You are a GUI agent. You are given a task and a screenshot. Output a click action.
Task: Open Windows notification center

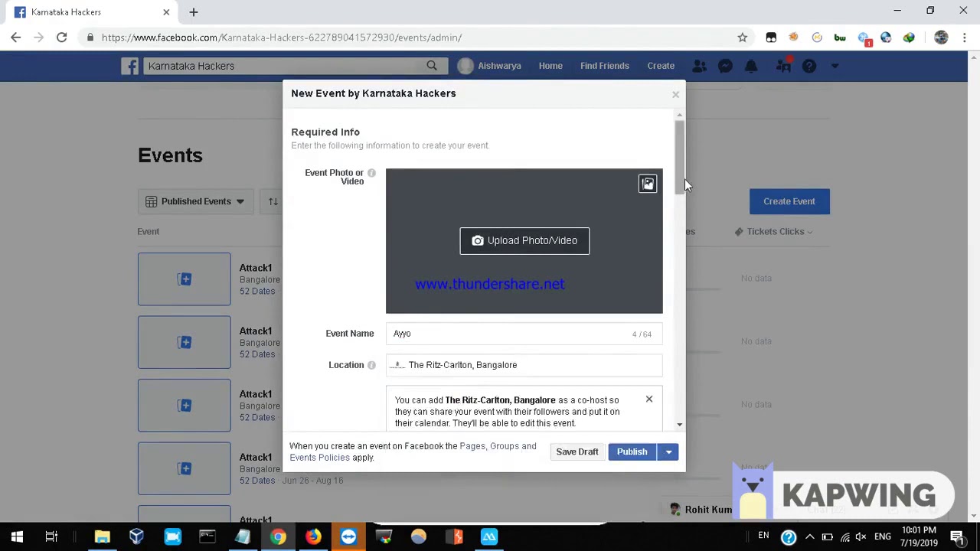[957, 536]
